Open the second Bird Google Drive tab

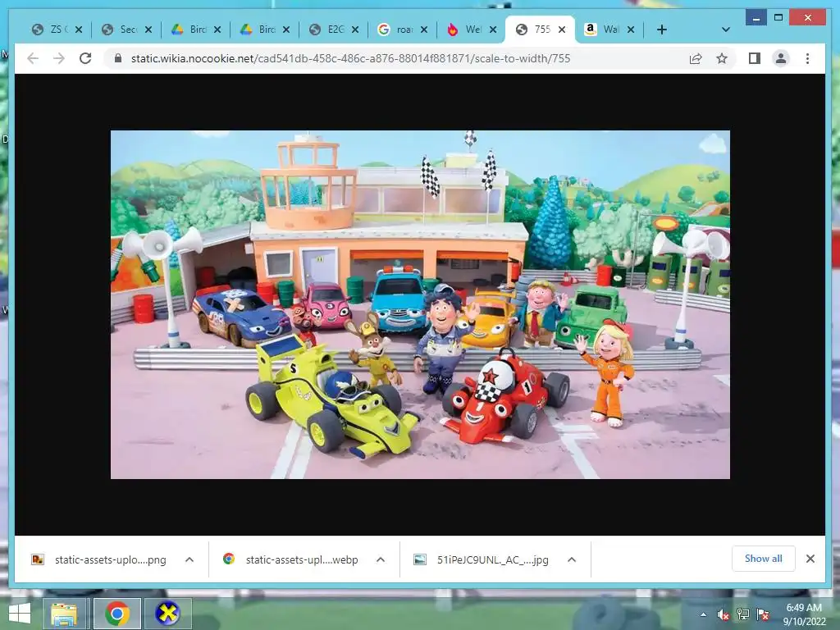point(257,30)
